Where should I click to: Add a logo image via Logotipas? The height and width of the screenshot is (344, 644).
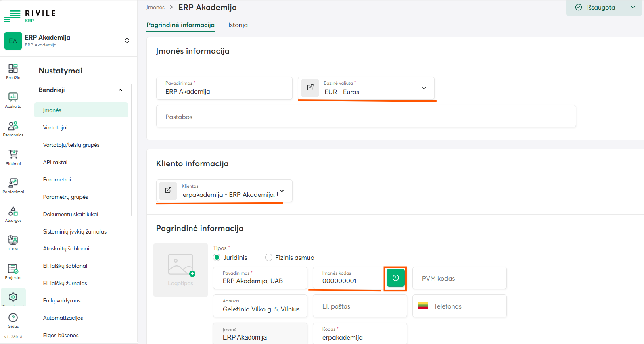click(180, 270)
